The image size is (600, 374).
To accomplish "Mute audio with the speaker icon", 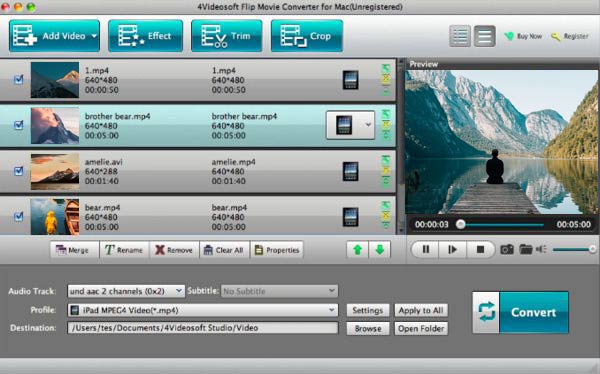I will click(x=541, y=250).
